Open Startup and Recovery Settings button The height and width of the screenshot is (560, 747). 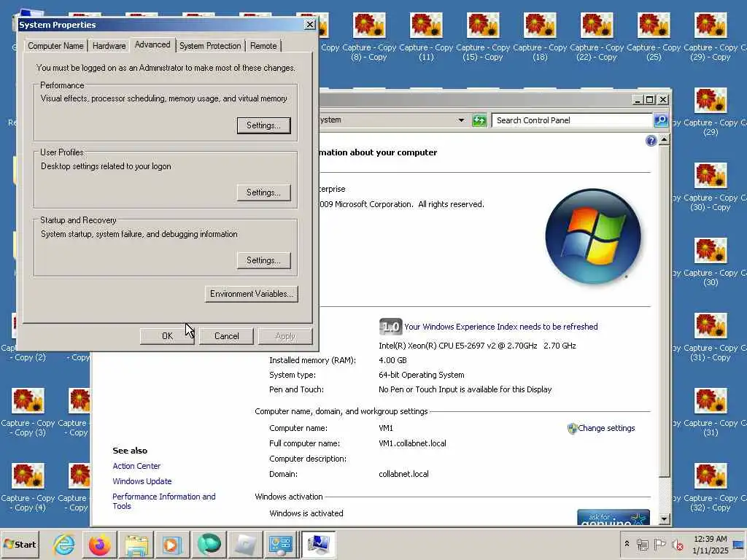(263, 260)
